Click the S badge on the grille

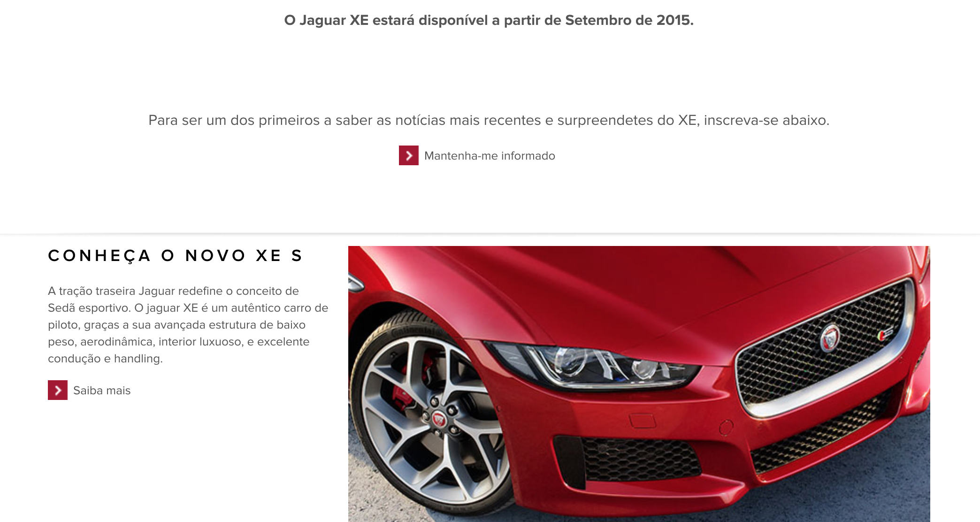(x=885, y=334)
